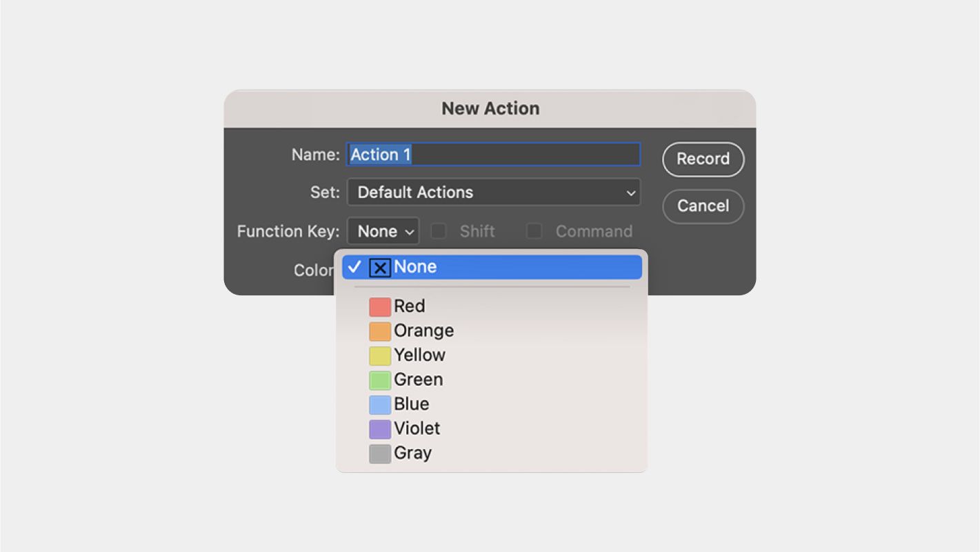Click the gray color swatch
The height and width of the screenshot is (552, 980).
tap(380, 453)
